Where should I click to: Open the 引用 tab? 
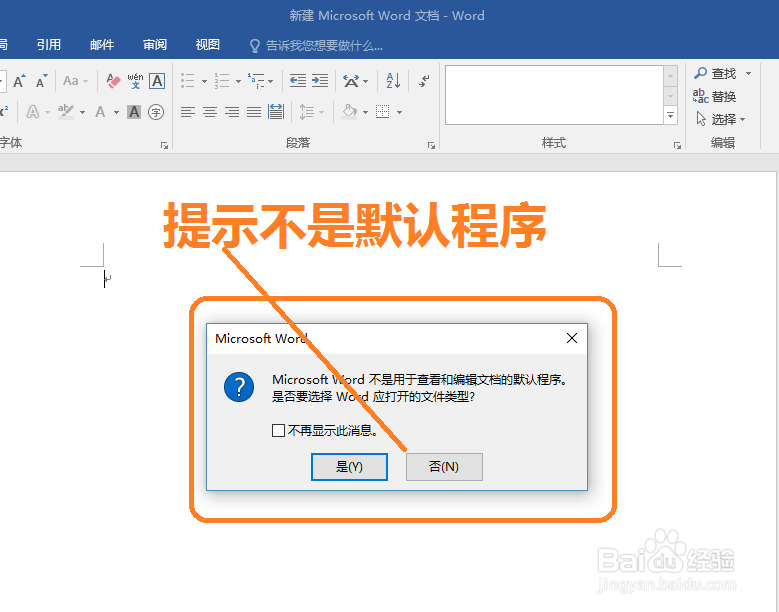(x=49, y=45)
